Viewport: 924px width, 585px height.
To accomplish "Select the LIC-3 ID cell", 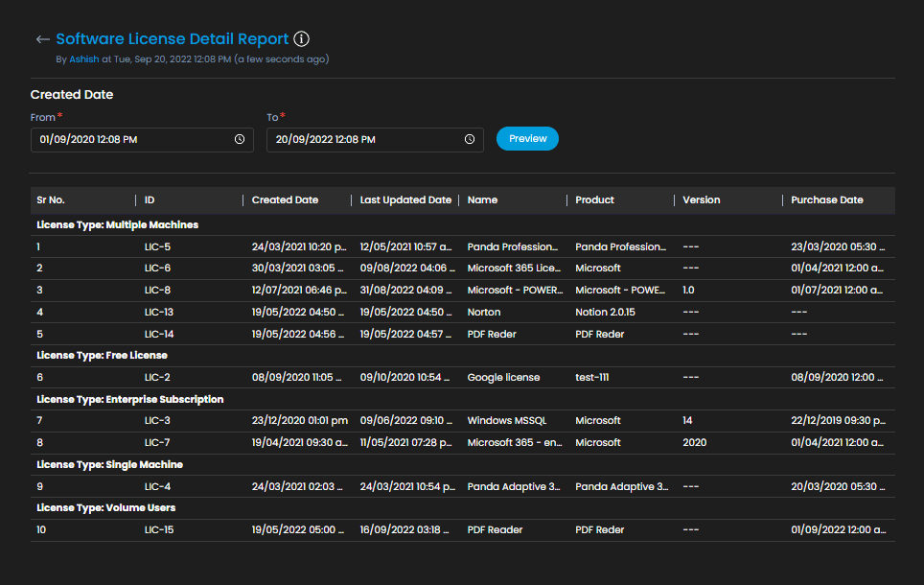I will pos(157,420).
